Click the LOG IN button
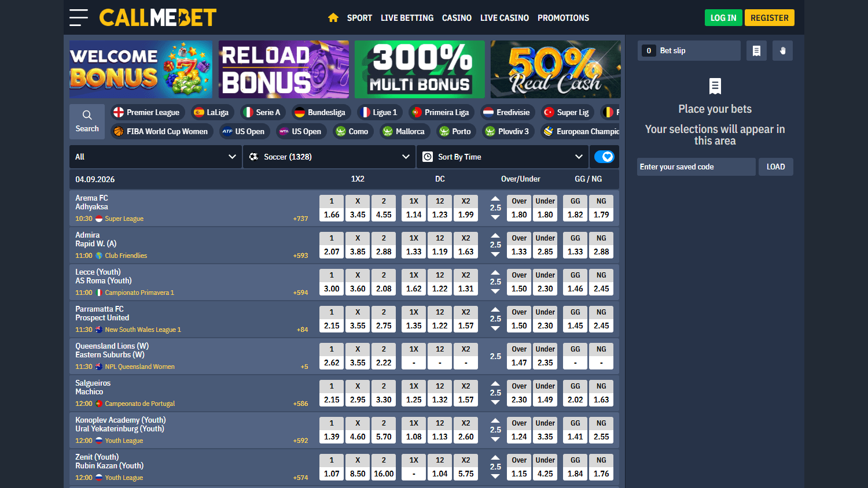The image size is (868, 488). tap(723, 18)
